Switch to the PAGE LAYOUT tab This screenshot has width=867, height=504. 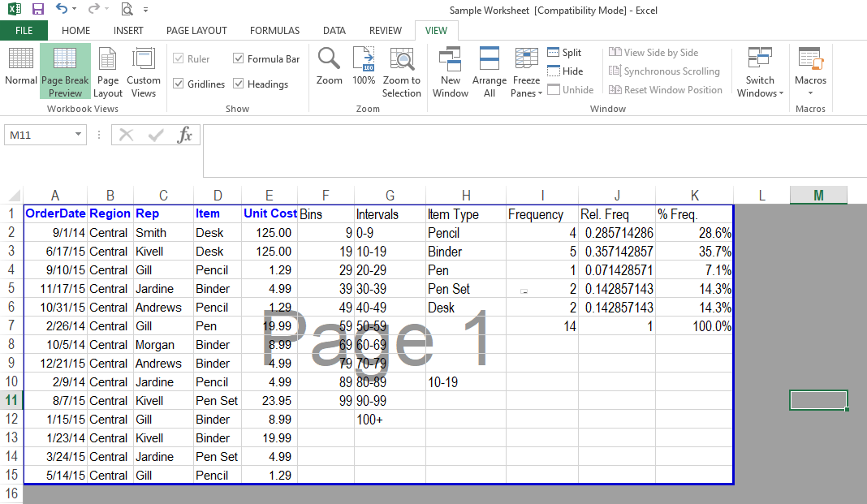196,31
